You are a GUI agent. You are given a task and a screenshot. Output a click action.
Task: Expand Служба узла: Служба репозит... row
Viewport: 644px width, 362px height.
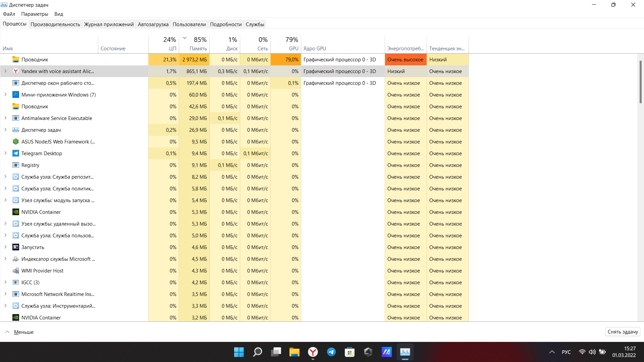(5, 177)
